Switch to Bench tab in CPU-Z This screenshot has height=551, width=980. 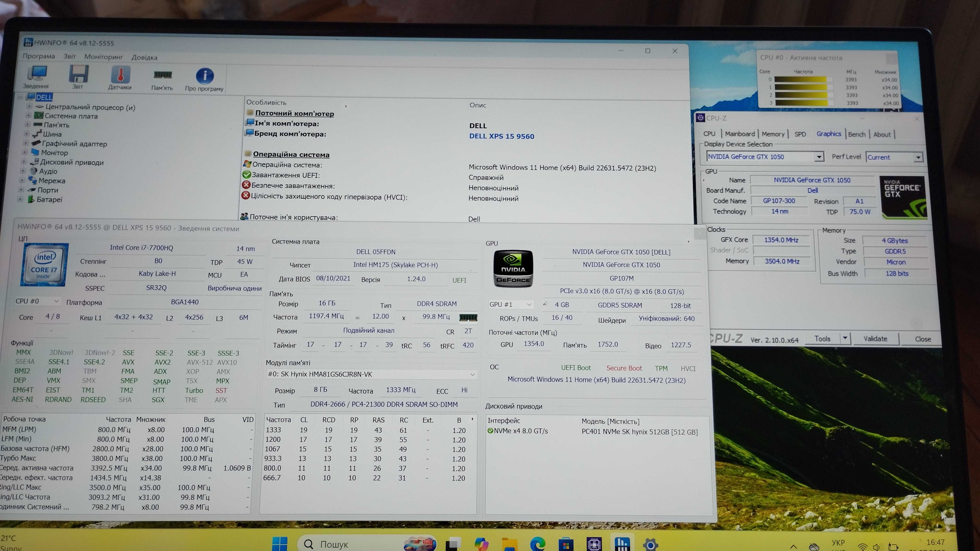[x=856, y=134]
